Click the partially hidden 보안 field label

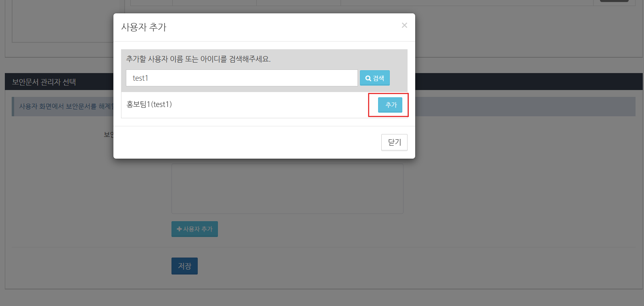click(109, 134)
